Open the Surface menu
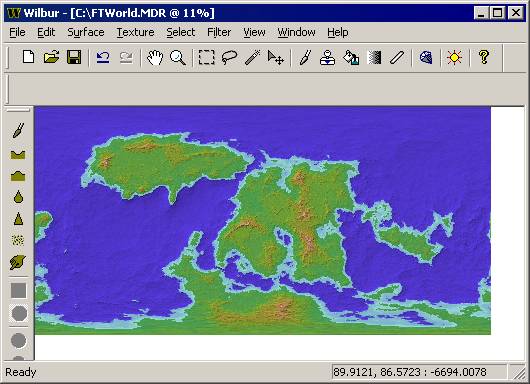530x384 pixels. pos(86,32)
